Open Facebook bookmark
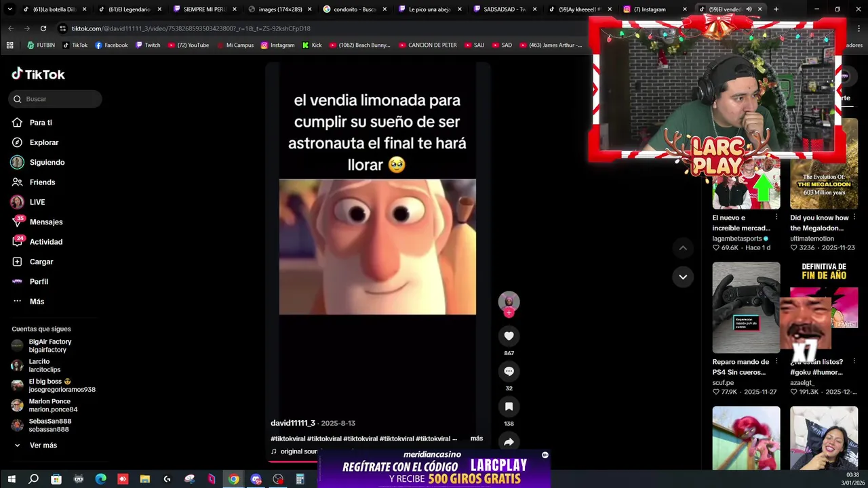868x488 pixels. [111, 45]
